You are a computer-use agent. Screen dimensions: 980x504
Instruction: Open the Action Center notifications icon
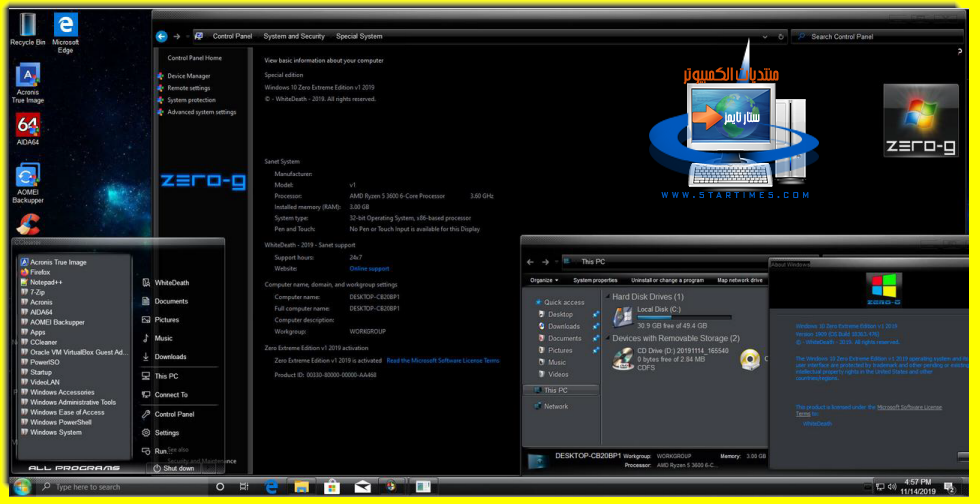click(x=949, y=486)
